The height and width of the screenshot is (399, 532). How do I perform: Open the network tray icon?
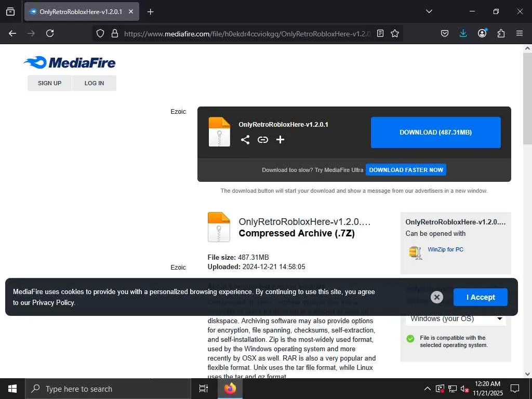[453, 389]
